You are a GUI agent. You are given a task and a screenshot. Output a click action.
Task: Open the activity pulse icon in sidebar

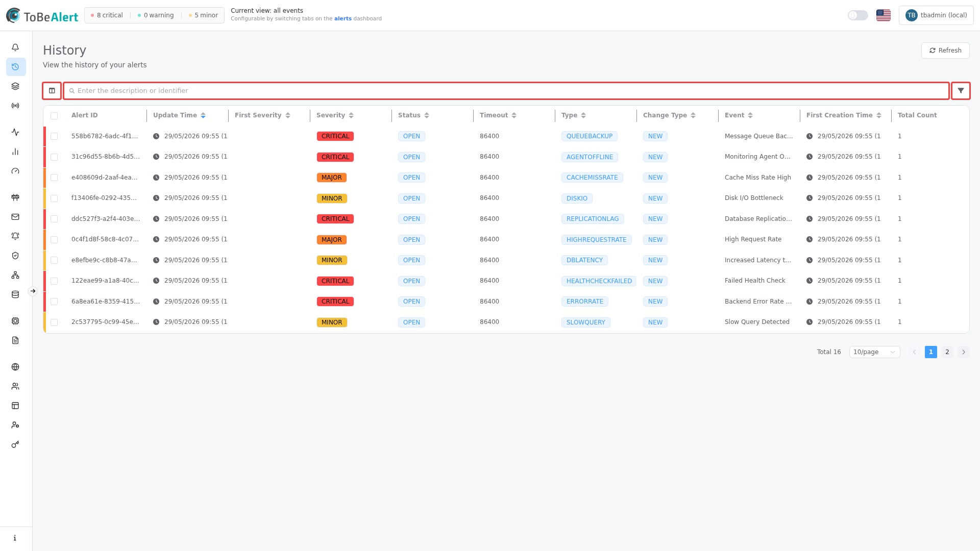(x=15, y=132)
